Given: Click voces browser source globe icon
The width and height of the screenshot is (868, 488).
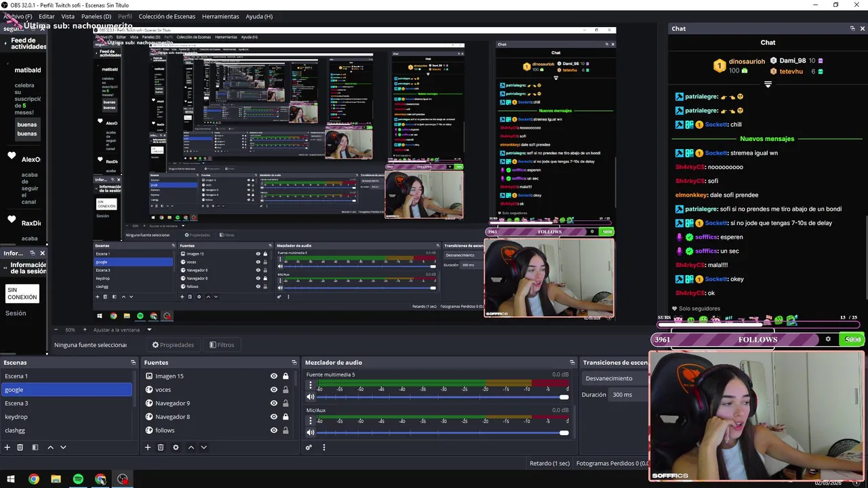Looking at the screenshot, I should click(x=149, y=390).
